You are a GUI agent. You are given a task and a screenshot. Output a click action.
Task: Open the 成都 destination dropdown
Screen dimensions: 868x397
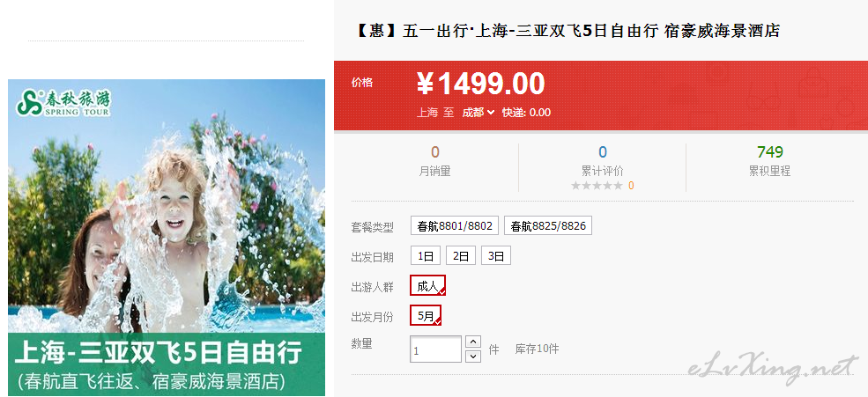pos(479,113)
